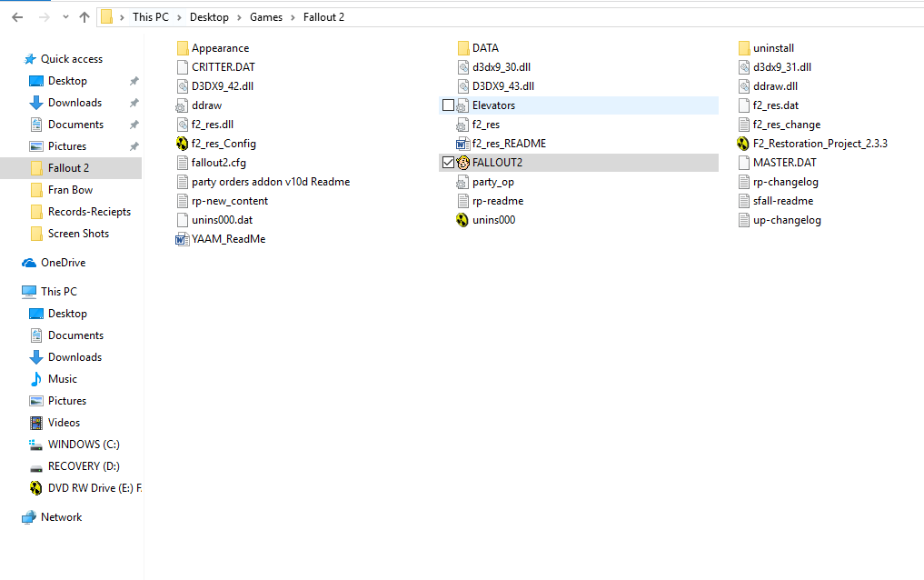Go up one folder level

click(84, 17)
